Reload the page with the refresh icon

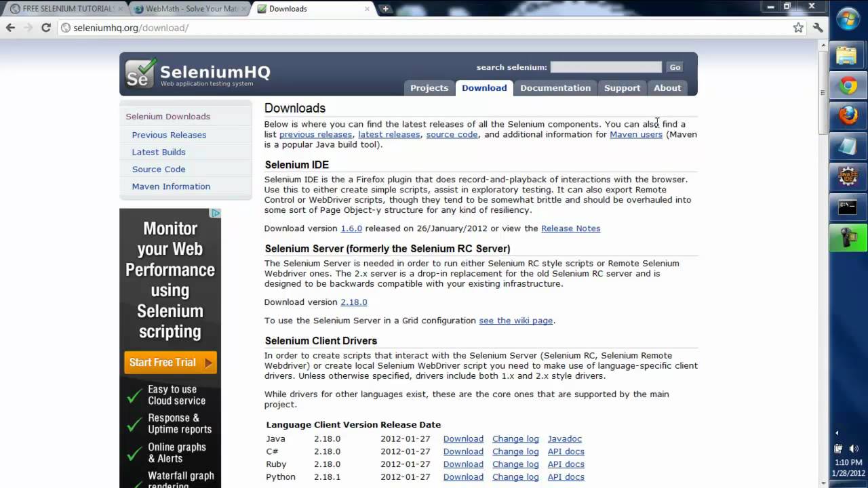click(x=46, y=28)
